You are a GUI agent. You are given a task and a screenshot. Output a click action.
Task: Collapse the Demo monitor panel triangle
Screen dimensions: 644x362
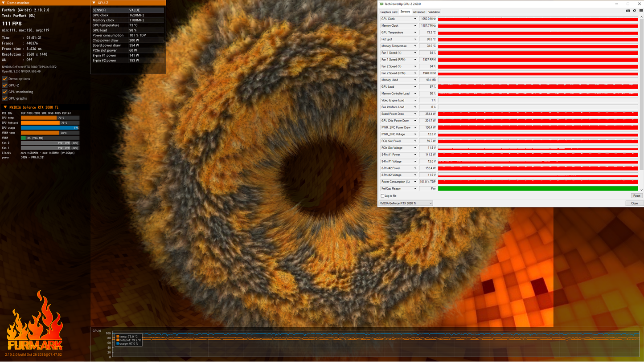coord(4,3)
